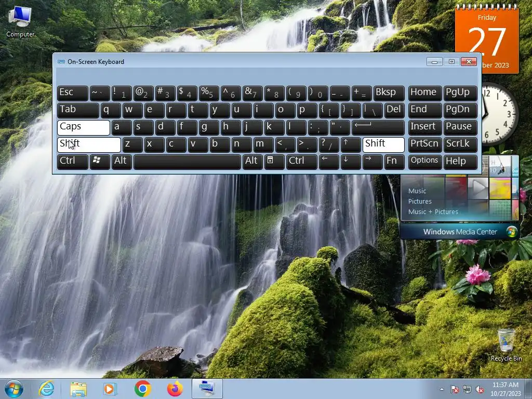The width and height of the screenshot is (532, 399).
Task: Open the Windows Start menu orb
Action: coord(14,389)
